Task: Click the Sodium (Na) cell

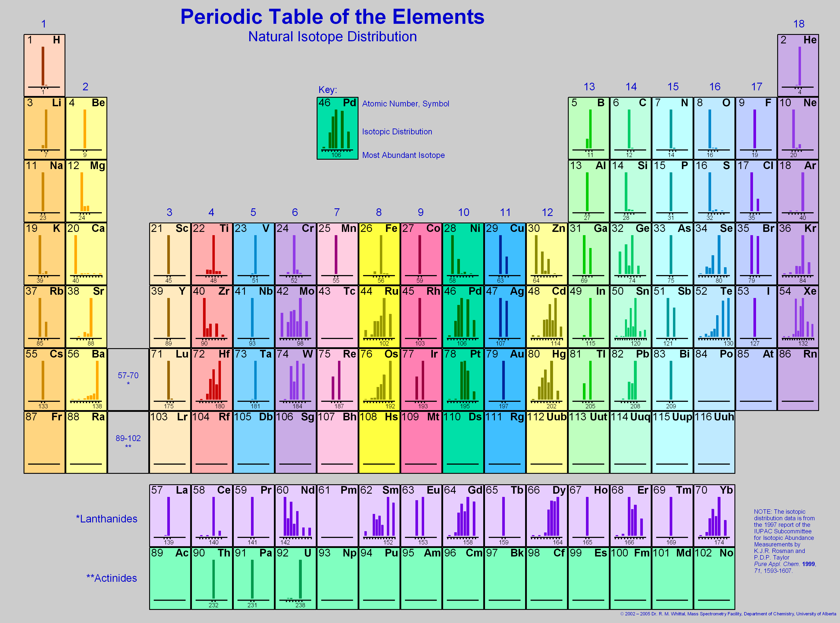Action: tap(44, 191)
